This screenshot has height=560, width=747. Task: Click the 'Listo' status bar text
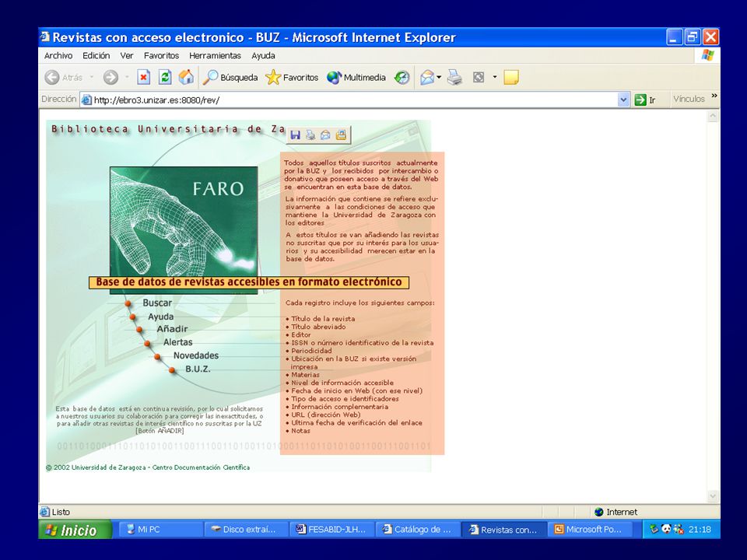point(61,512)
